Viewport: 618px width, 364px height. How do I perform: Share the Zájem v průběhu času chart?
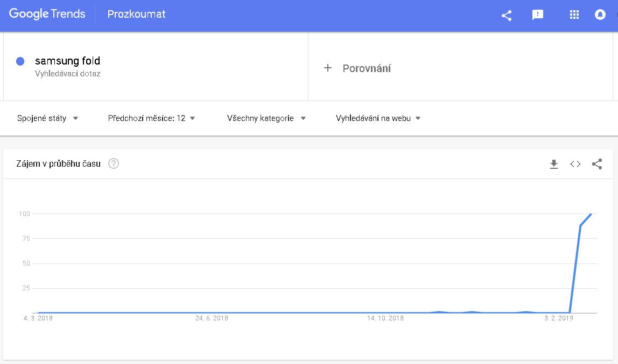pos(596,164)
